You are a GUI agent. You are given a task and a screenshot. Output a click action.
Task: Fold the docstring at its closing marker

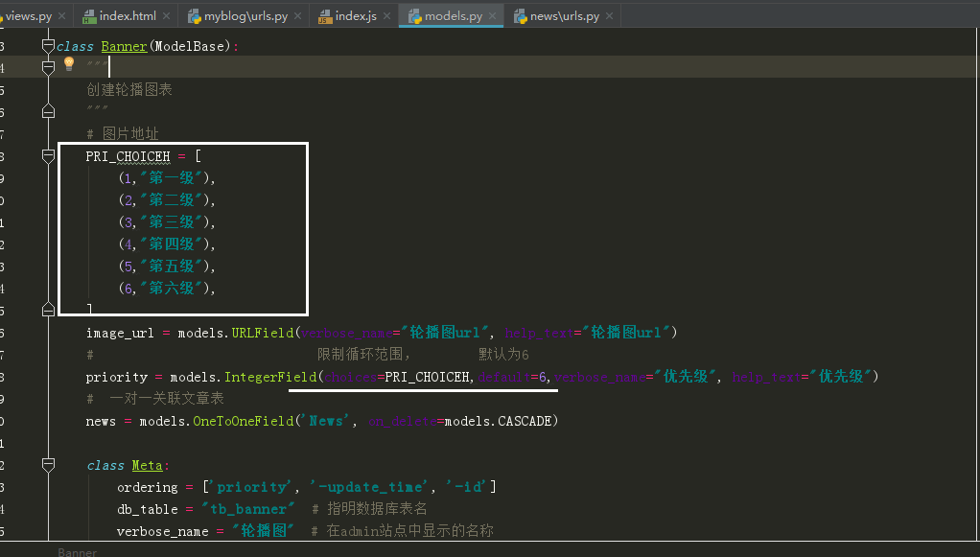pyautogui.click(x=48, y=112)
